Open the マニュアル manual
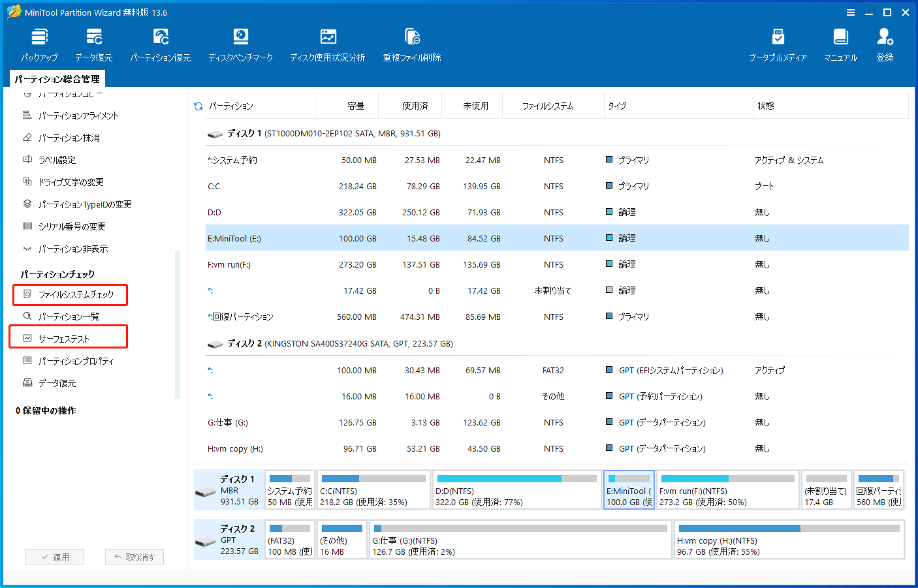The image size is (918, 588). 840,45
